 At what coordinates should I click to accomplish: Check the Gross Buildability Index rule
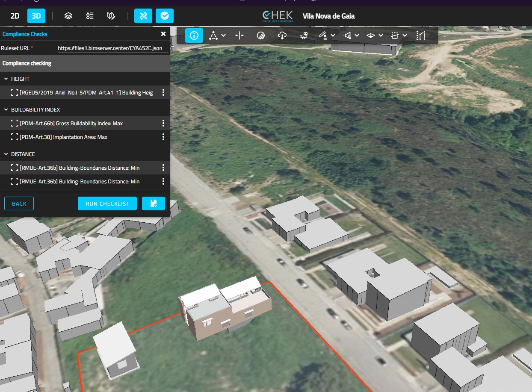pyautogui.click(x=15, y=124)
